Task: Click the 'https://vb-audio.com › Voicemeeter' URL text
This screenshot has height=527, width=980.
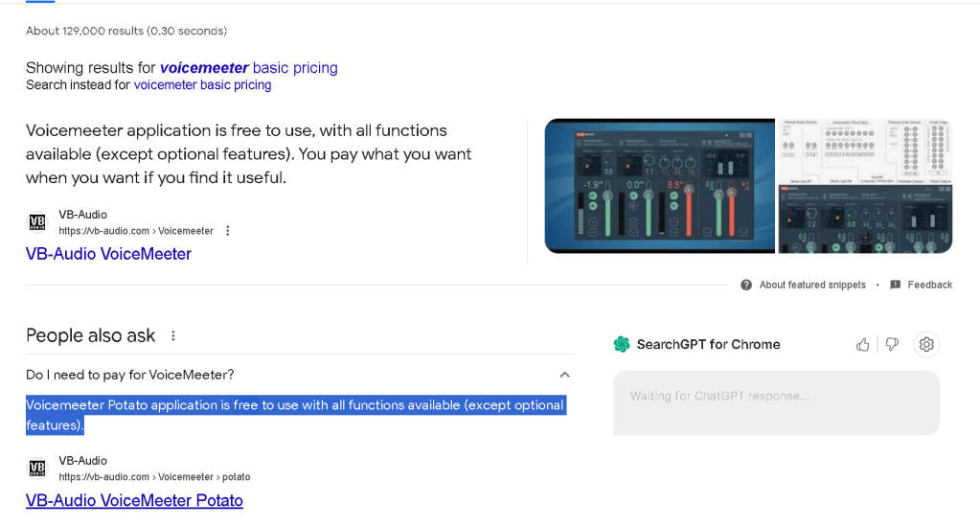Action: click(136, 231)
